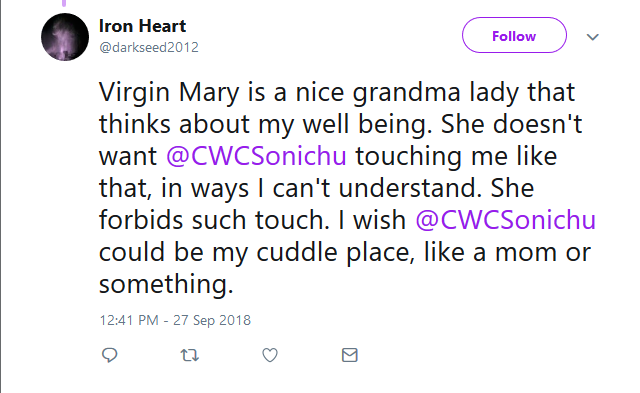Open the 12:41 PM - 27 Sep 2018 timestamp
Screen dimensions: 640x393
click(175, 320)
